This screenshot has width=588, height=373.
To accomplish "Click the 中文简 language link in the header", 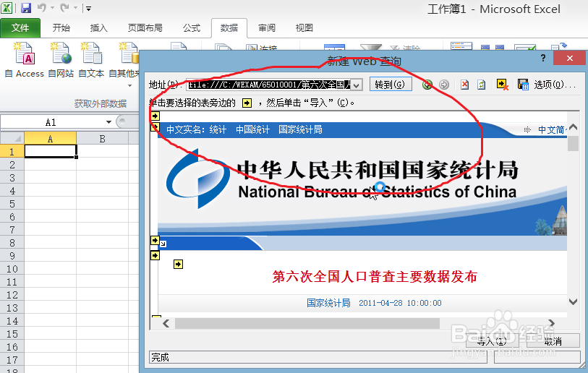I will [x=551, y=129].
